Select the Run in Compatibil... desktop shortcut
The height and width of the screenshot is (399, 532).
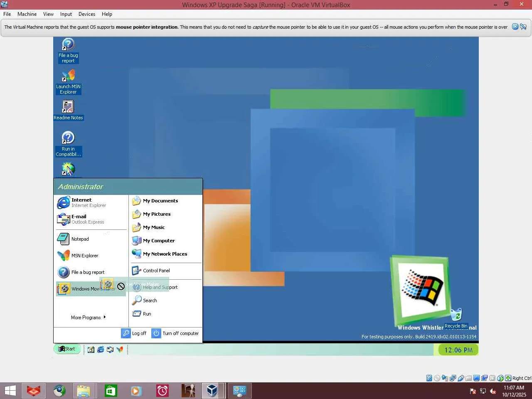coord(68,144)
